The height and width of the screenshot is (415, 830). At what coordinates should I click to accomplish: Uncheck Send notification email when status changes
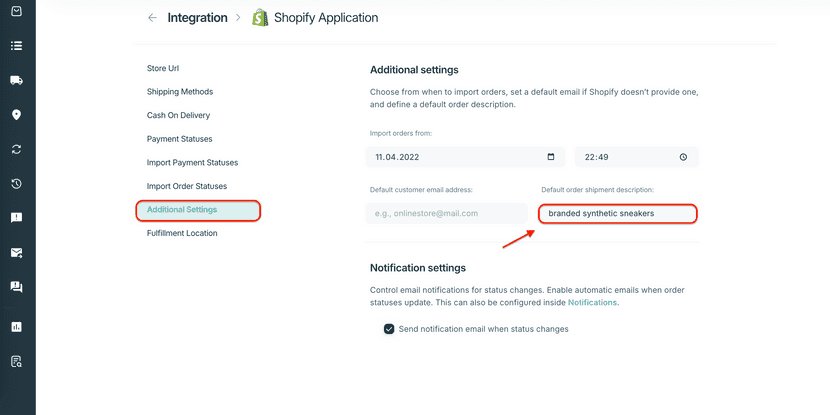coord(389,329)
